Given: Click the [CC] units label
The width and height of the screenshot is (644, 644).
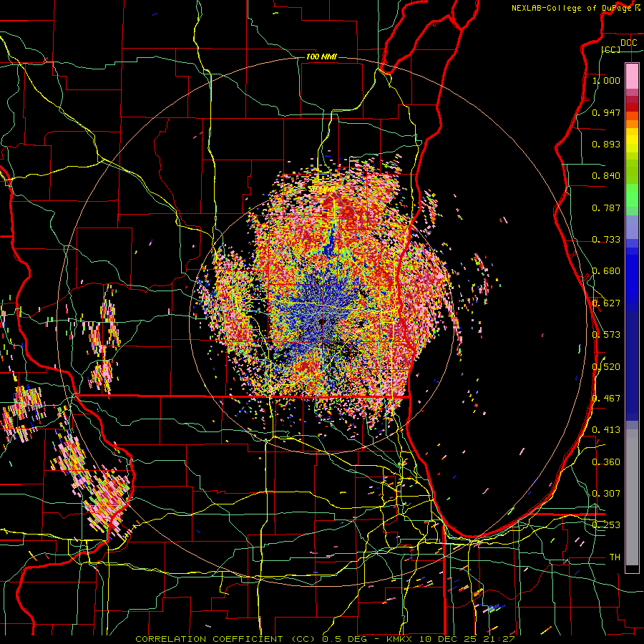Looking at the screenshot, I should click(x=611, y=49).
